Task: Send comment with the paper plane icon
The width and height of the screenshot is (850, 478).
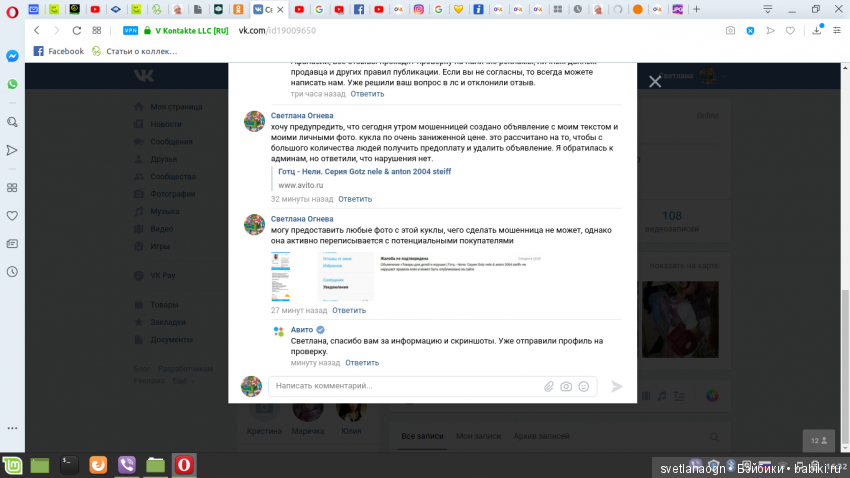Action: (x=617, y=386)
